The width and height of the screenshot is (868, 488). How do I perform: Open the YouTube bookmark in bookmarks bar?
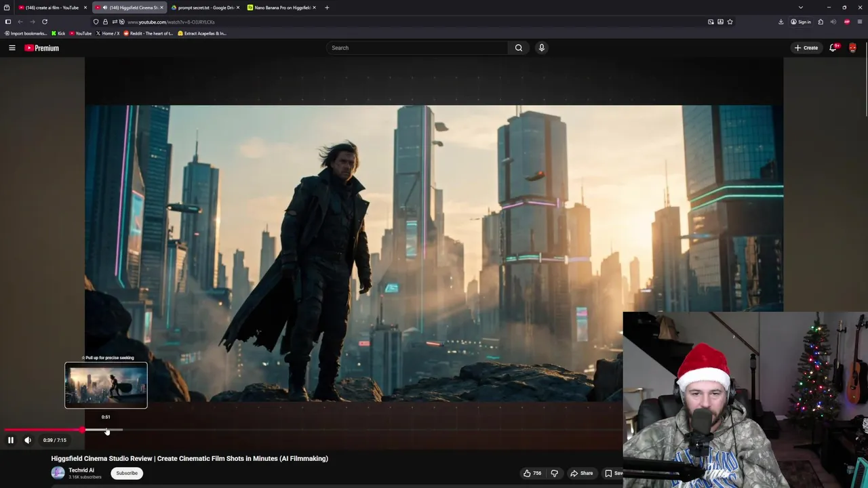(81, 33)
